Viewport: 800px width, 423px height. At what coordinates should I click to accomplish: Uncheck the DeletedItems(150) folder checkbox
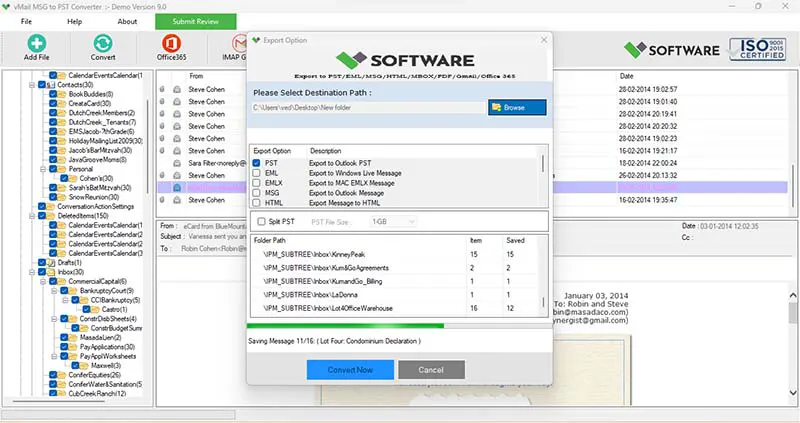(x=42, y=216)
